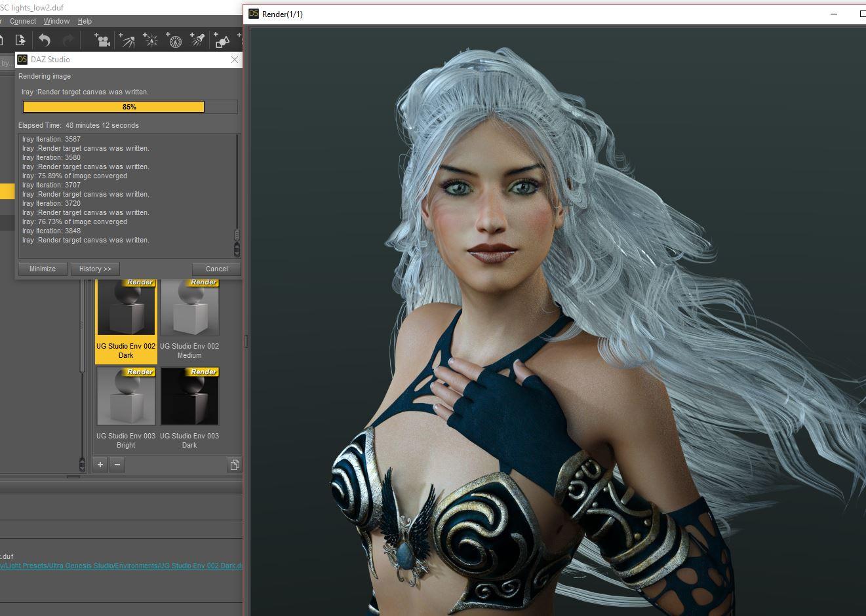
Task: Minimize the rendering progress dialog
Action: pos(43,269)
